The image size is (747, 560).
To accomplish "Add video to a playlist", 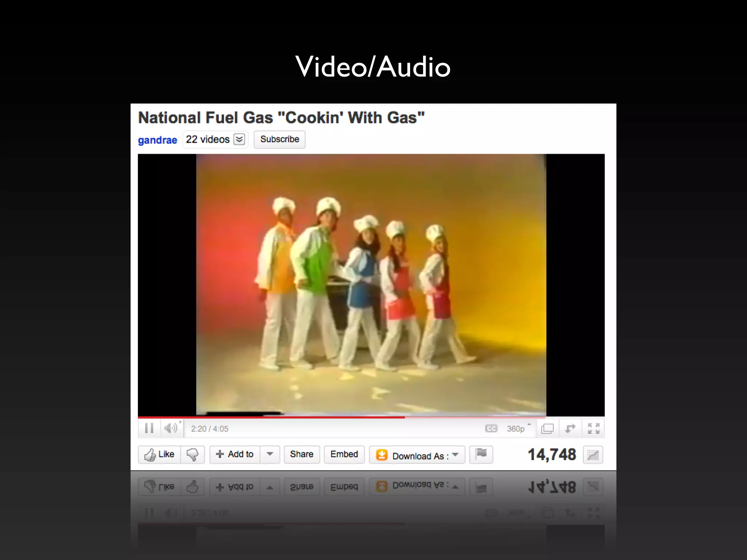I will 235,454.
